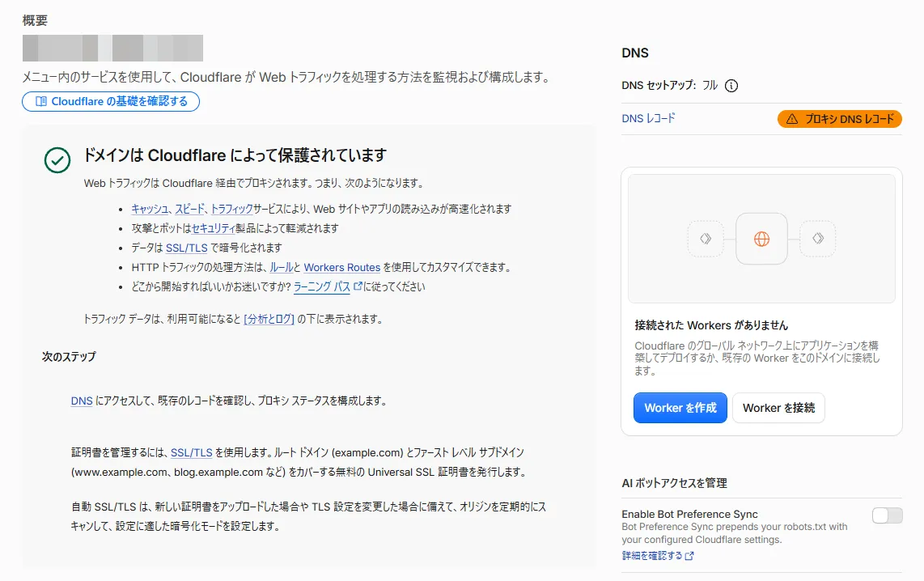Click warning triangle in プロキシ DNS レコード badge
Viewport: 924px width, 581px height.
click(792, 119)
